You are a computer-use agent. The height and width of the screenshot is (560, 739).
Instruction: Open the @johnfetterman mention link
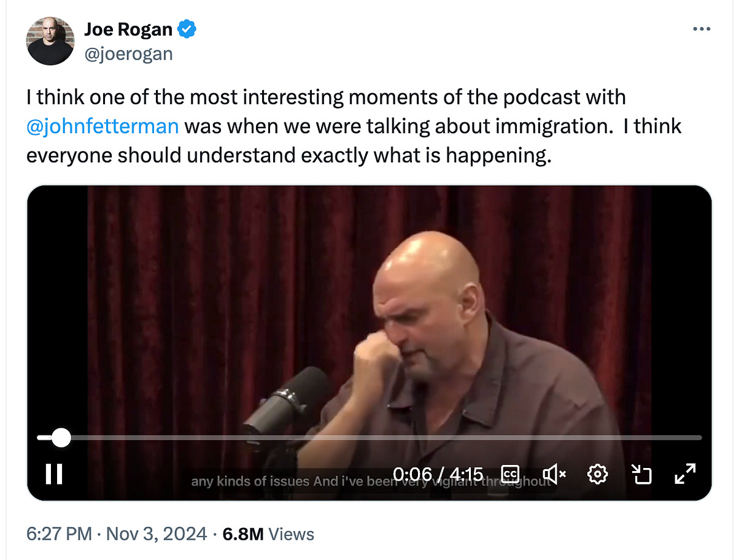[103, 126]
